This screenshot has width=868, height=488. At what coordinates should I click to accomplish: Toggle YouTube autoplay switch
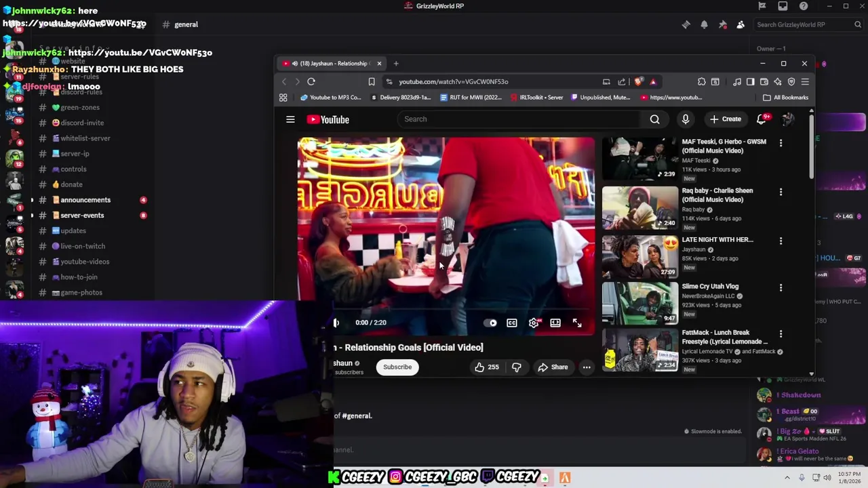490,323
